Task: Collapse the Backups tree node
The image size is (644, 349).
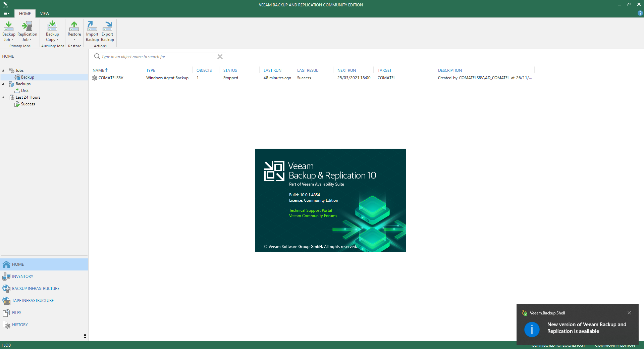Action: click(3, 84)
